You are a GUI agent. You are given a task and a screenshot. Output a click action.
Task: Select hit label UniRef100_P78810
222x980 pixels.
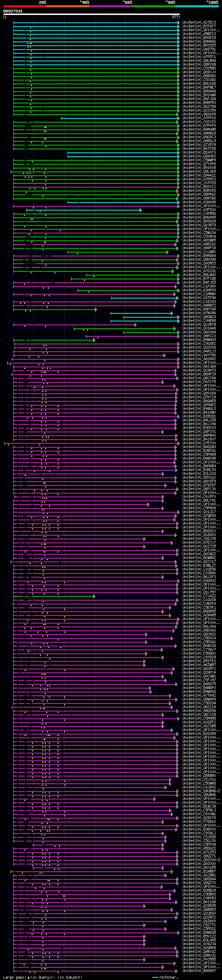coord(199,822)
